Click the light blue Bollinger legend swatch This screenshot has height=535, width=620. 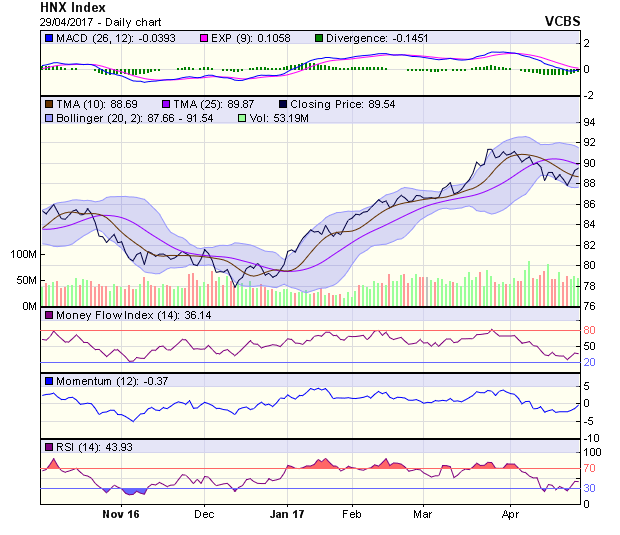click(49, 118)
